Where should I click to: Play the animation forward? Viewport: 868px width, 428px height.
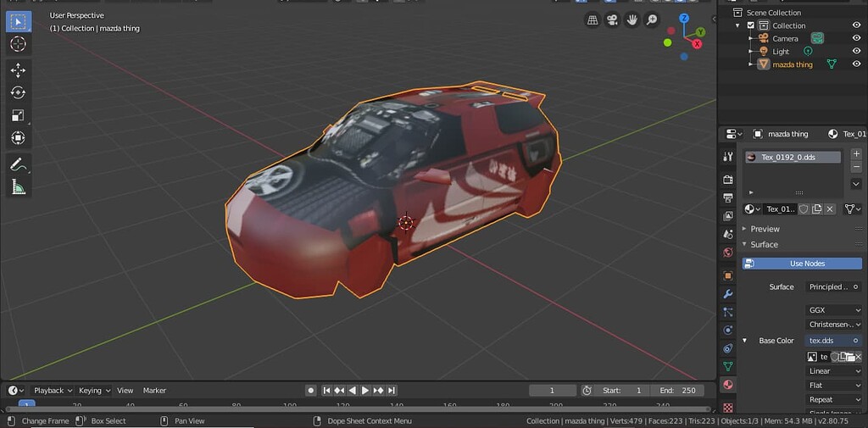click(x=365, y=391)
